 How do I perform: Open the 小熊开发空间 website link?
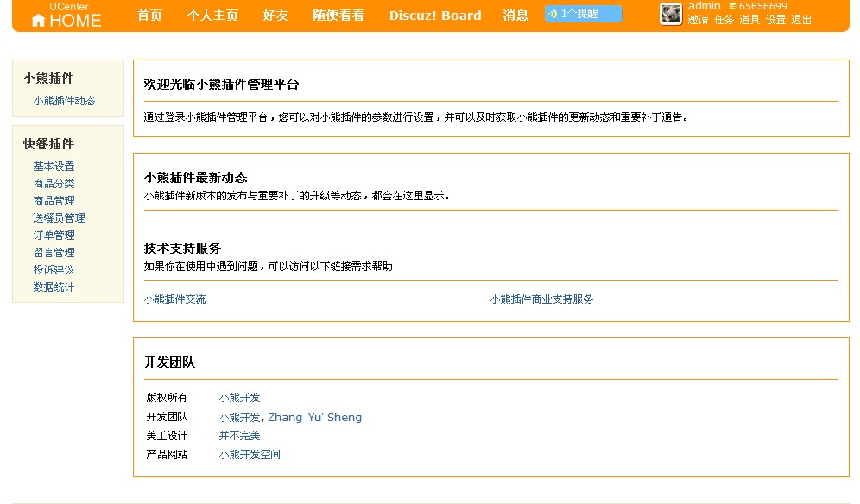point(250,455)
